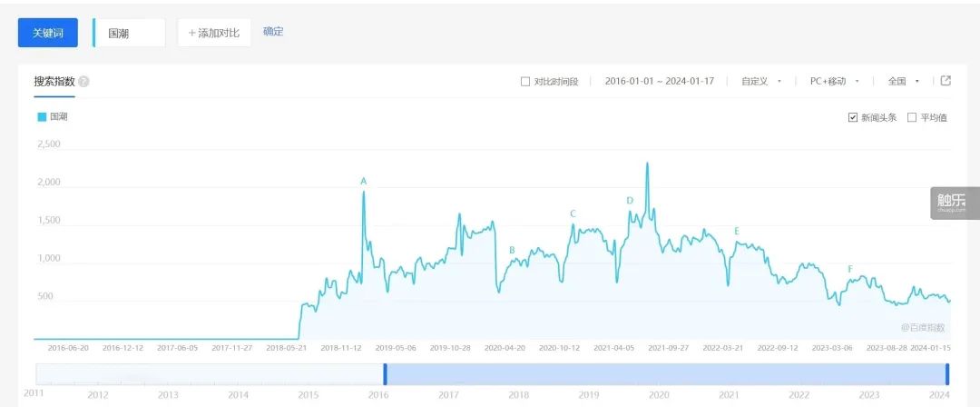
Task: Open news marker D near the peak
Action: pyautogui.click(x=630, y=201)
